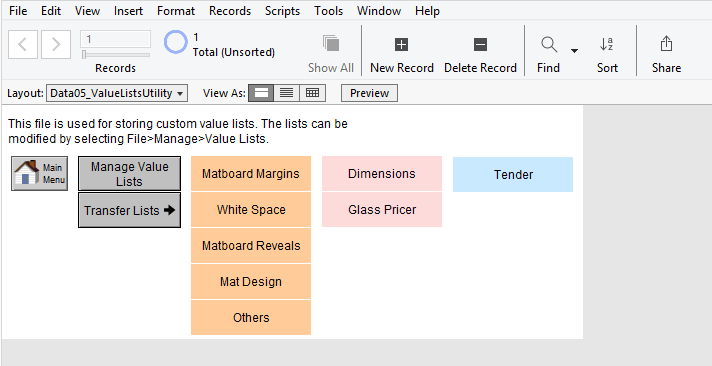This screenshot has height=366, width=712.
Task: Switch to Form view
Action: (x=261, y=93)
